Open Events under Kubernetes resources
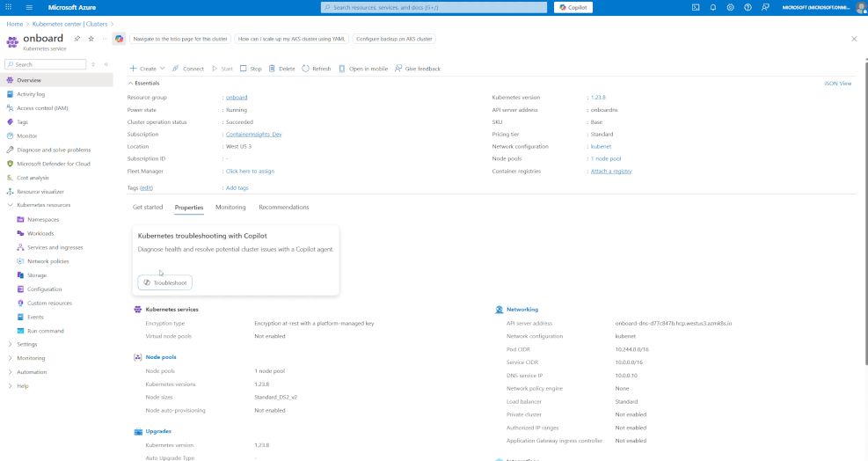Image resolution: width=868 pixels, height=461 pixels. 35,317
